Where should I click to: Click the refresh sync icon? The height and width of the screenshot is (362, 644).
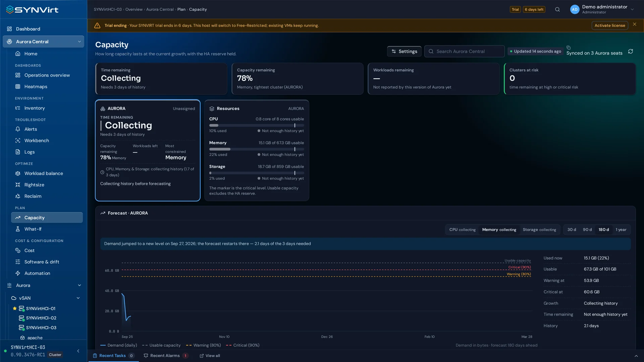(x=631, y=51)
